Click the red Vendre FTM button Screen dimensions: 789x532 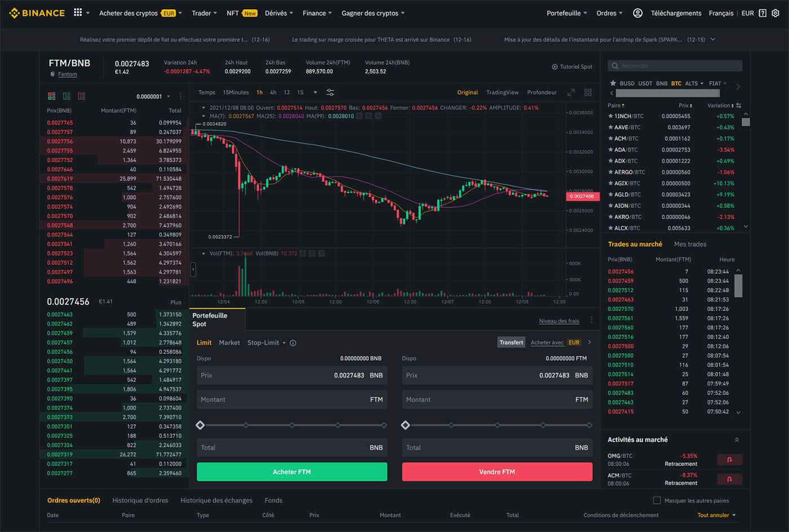pyautogui.click(x=497, y=472)
